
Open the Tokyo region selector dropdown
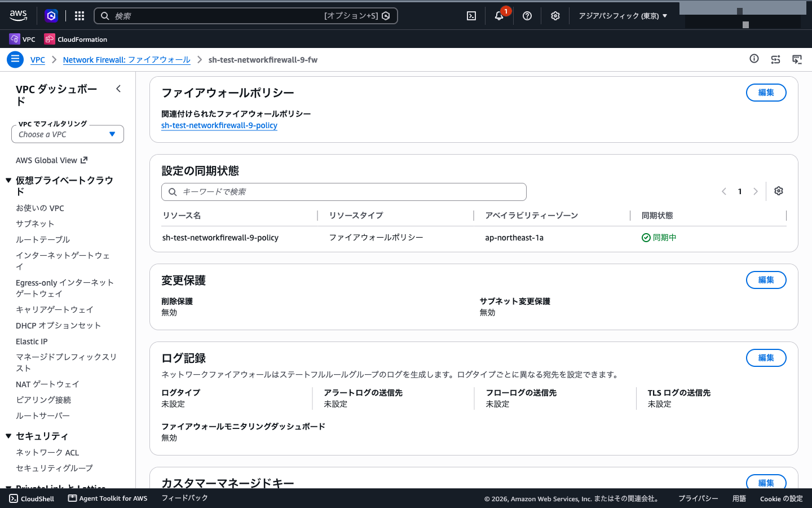(623, 16)
